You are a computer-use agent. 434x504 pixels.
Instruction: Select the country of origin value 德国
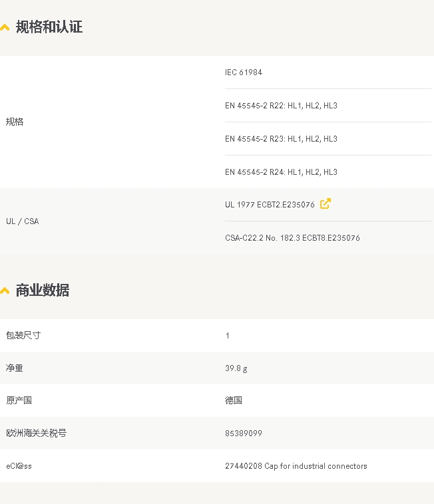click(234, 400)
